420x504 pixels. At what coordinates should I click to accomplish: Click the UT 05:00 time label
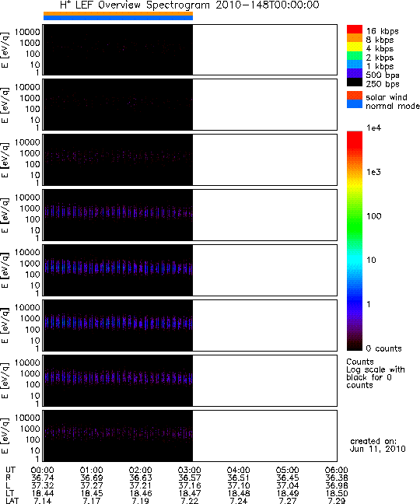(x=288, y=471)
